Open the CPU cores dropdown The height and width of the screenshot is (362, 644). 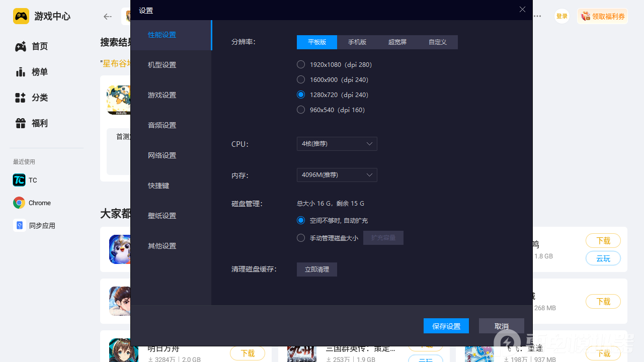[x=337, y=144]
